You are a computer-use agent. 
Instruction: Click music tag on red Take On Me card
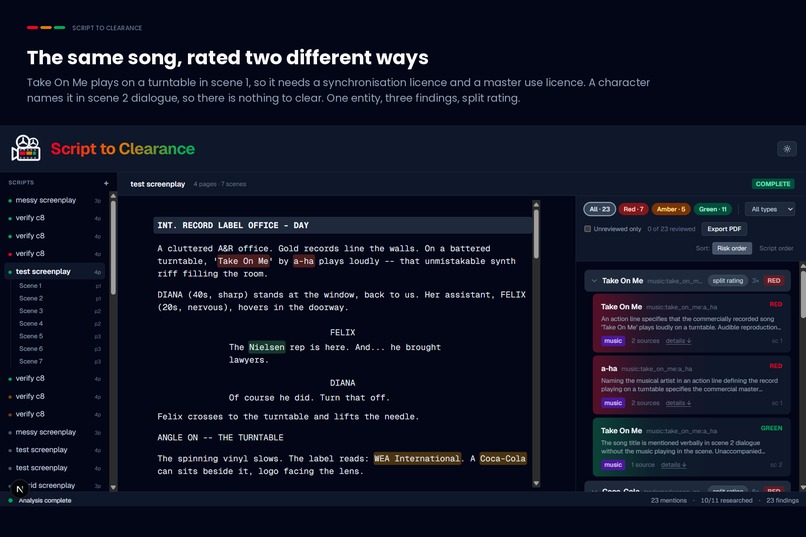tap(613, 341)
